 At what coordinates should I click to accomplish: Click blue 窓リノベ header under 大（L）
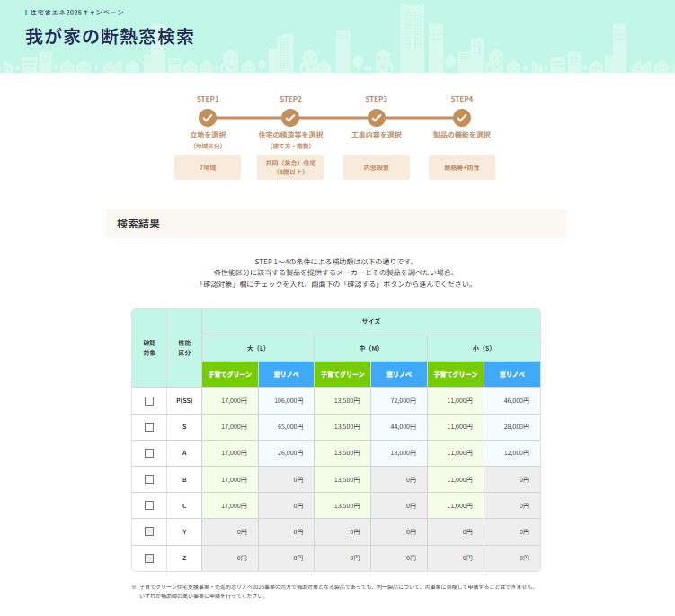pos(286,374)
